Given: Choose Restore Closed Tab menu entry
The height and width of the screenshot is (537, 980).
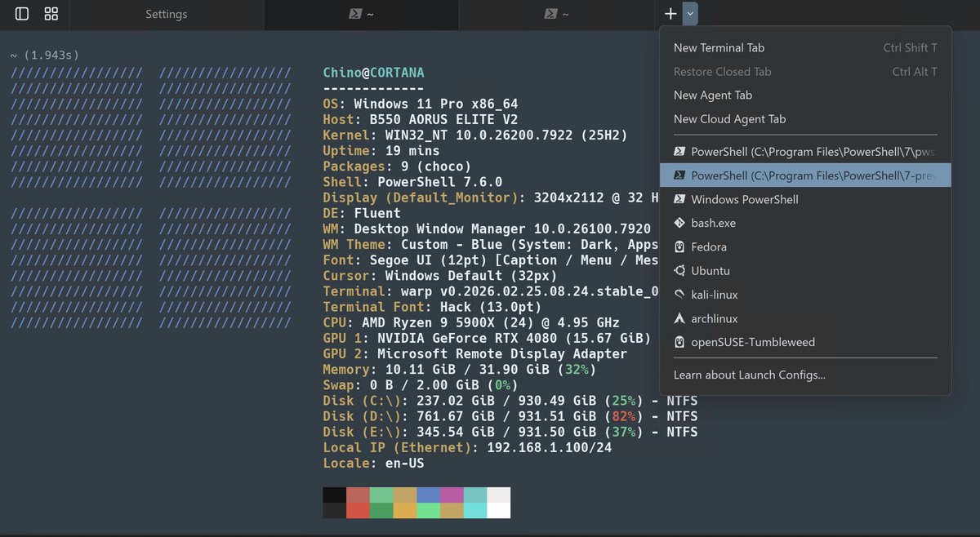Looking at the screenshot, I should coord(805,72).
